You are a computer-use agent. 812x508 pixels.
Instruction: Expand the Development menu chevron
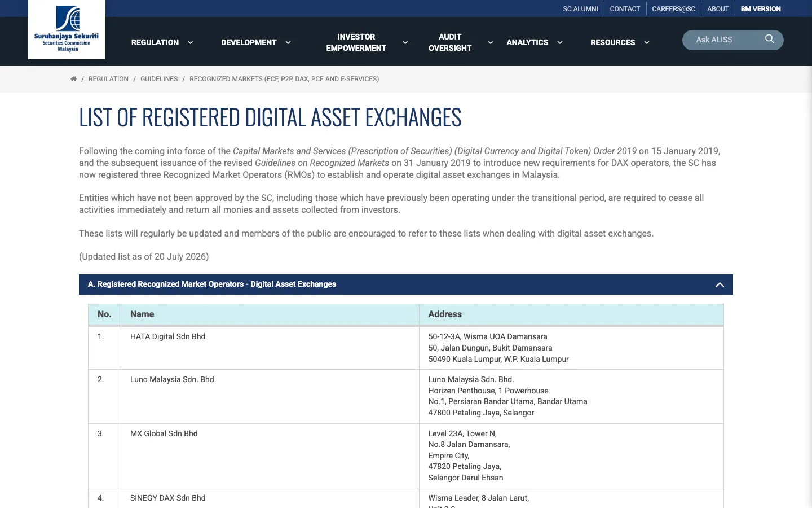point(288,42)
